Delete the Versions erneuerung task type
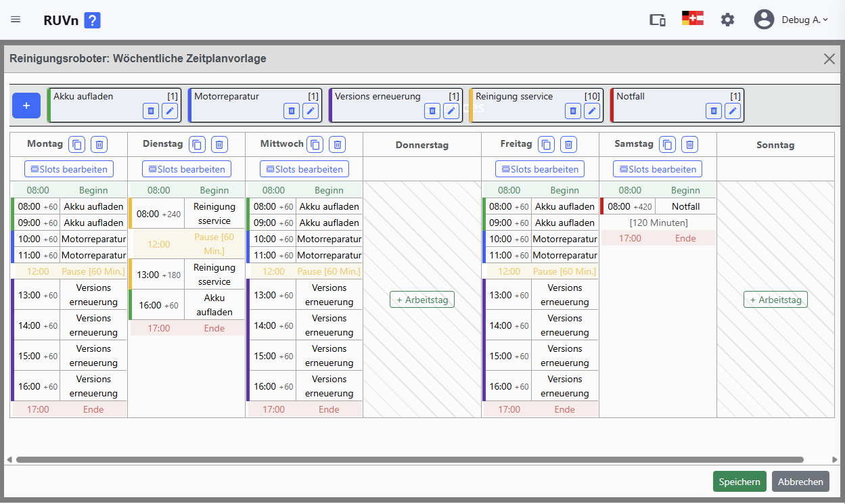 click(x=432, y=111)
